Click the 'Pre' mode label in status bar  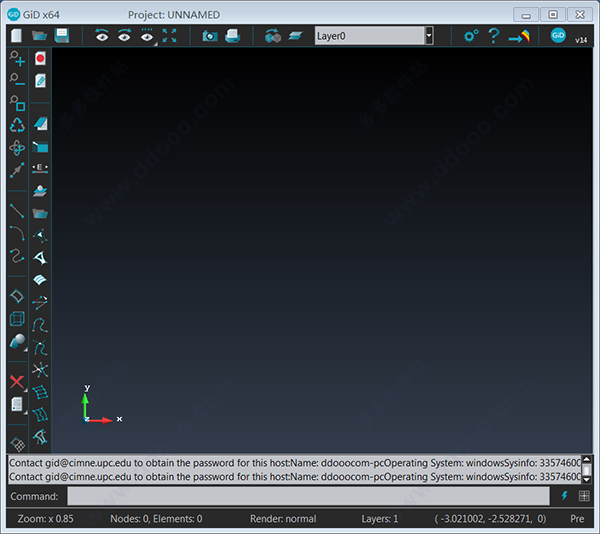[577, 519]
